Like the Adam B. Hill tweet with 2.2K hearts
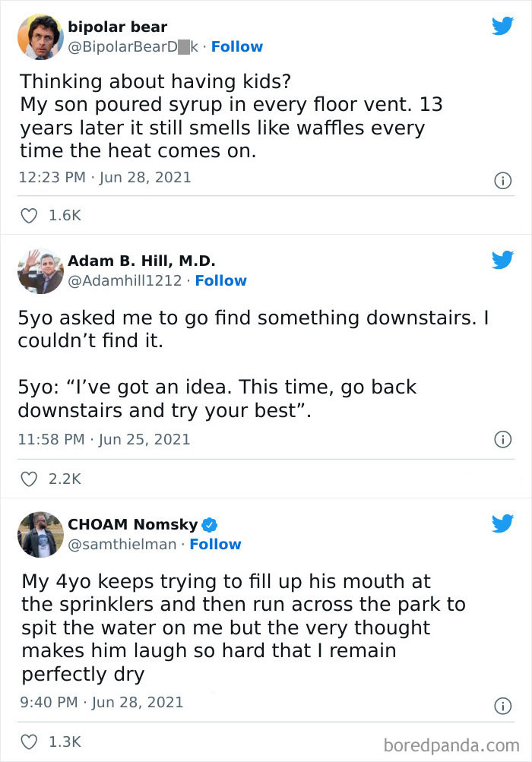Screen dimensions: 532x762 click(x=29, y=479)
